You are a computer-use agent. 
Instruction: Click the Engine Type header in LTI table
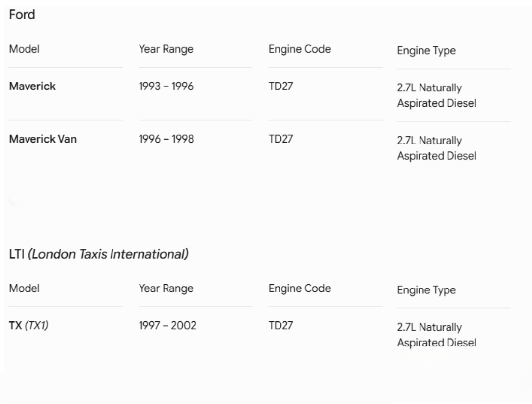tap(426, 290)
